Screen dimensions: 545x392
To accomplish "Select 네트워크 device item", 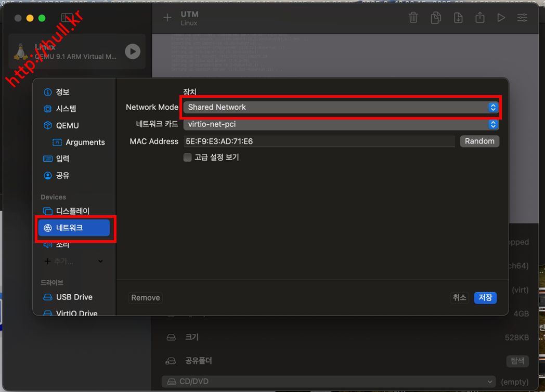I will [74, 228].
